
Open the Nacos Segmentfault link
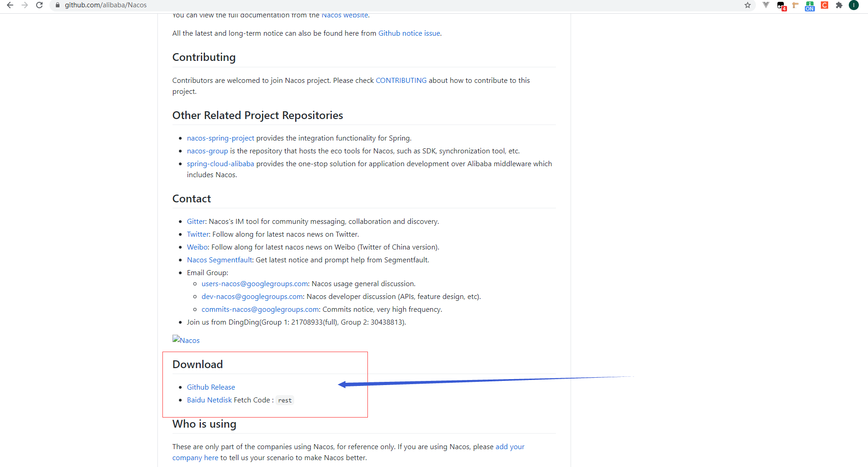(x=220, y=260)
